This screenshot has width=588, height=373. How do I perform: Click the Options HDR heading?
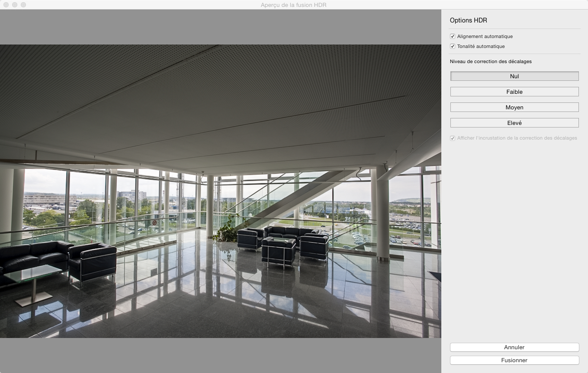tap(468, 20)
